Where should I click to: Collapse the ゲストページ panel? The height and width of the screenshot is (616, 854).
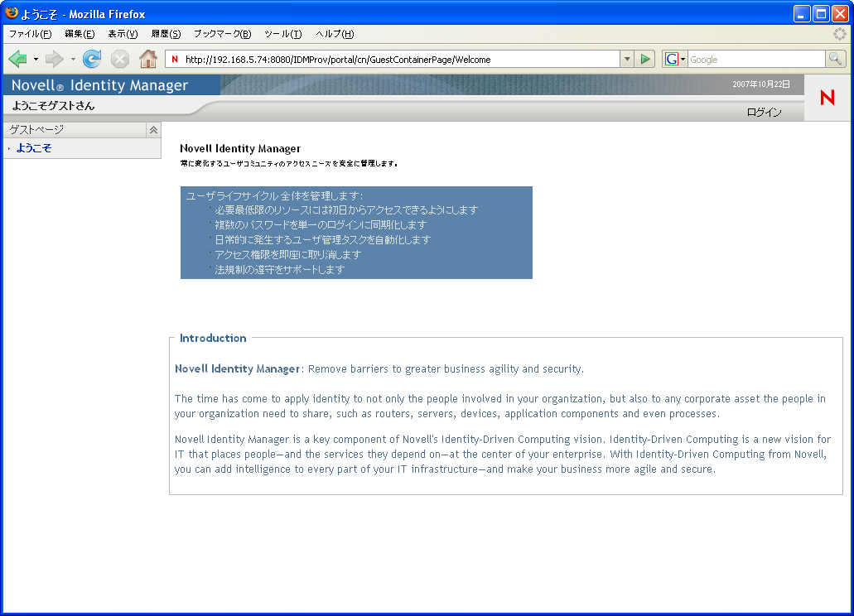pyautogui.click(x=153, y=129)
